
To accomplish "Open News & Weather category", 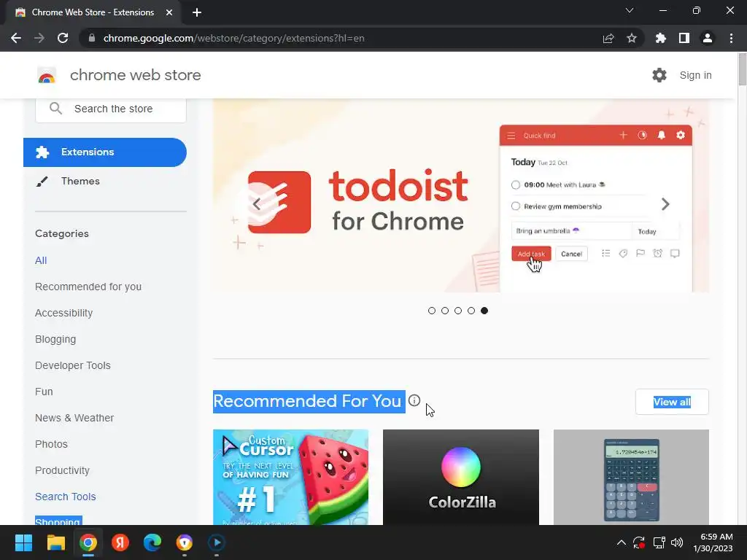I will (x=74, y=418).
